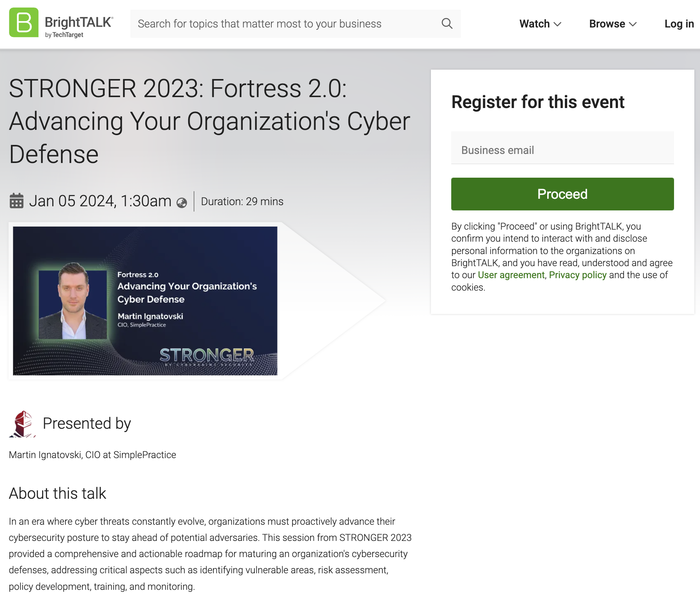Open the Browse chevron arrow
The image size is (700, 597).
[x=633, y=24]
